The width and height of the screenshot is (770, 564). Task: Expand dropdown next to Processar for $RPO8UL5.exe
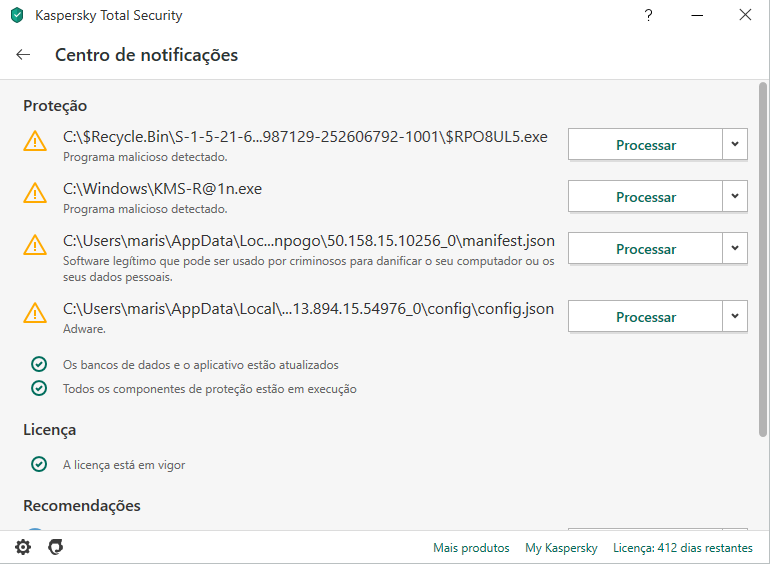tap(735, 144)
